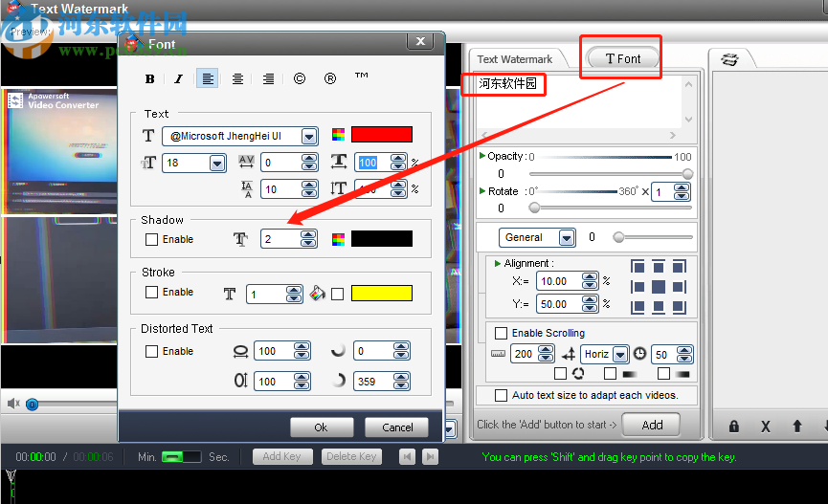
Task: Pick the red text color swatch
Action: click(x=382, y=135)
